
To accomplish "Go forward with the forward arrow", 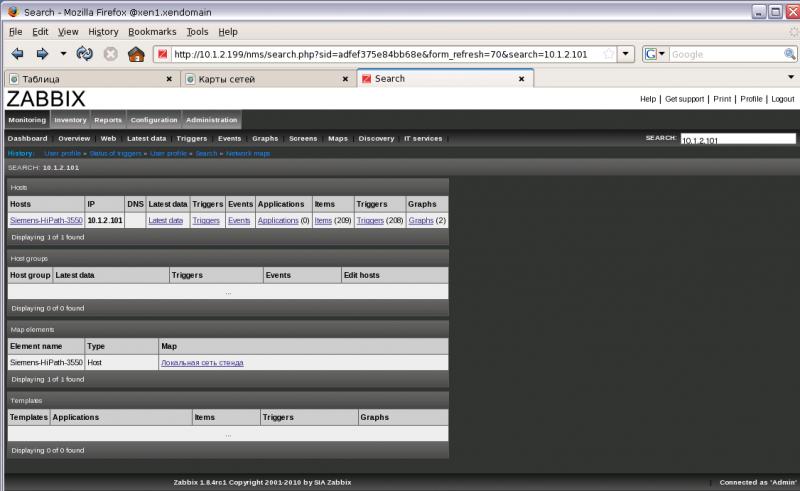I will coord(42,54).
